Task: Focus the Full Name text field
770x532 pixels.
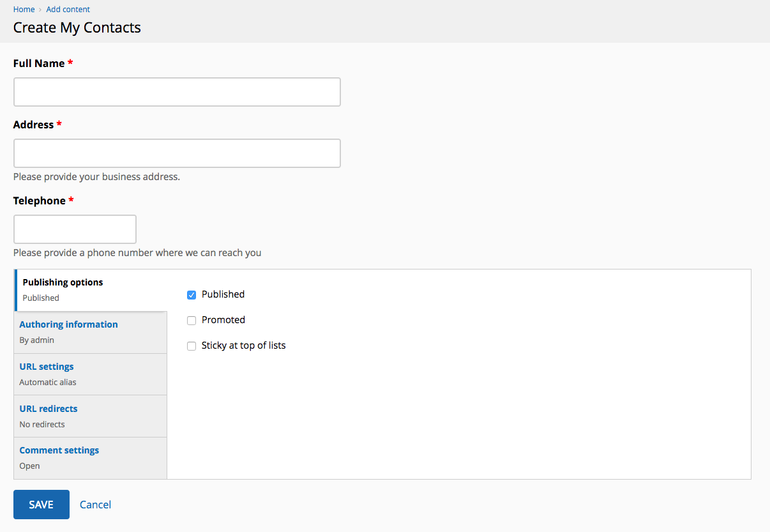Action: [x=177, y=92]
